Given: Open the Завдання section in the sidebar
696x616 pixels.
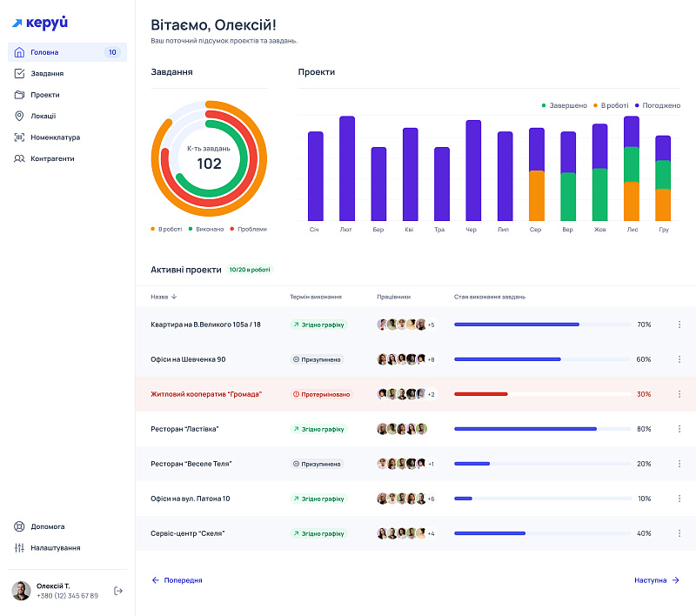Looking at the screenshot, I should point(46,74).
